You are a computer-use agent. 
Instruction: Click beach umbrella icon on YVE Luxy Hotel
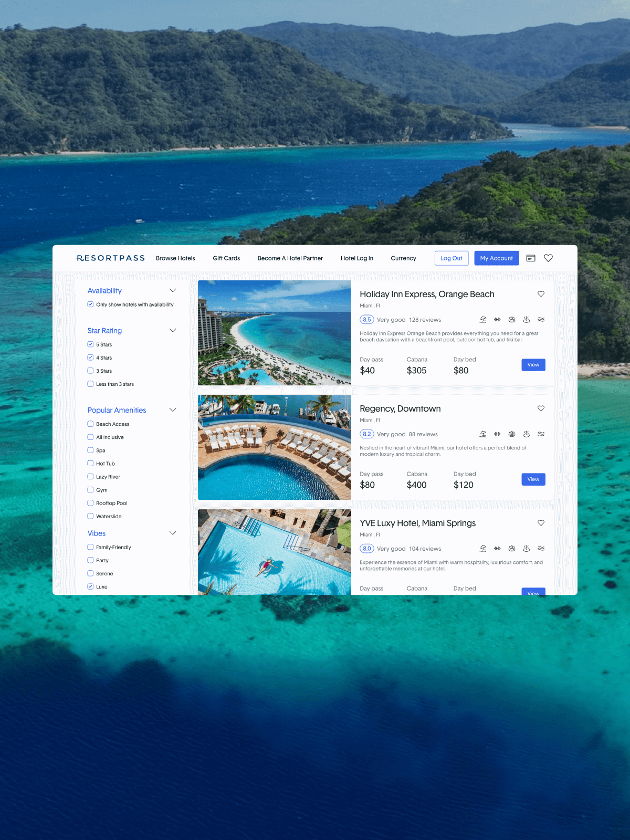pyautogui.click(x=483, y=548)
